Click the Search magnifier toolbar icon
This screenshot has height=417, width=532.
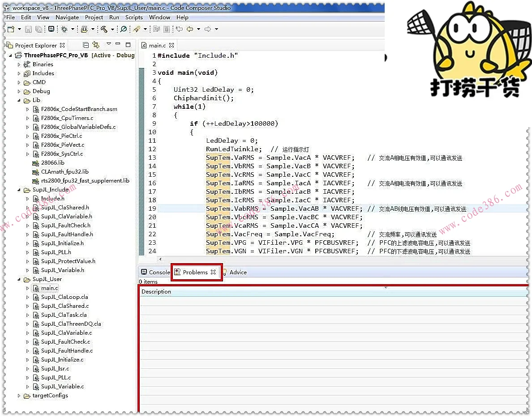point(124,29)
